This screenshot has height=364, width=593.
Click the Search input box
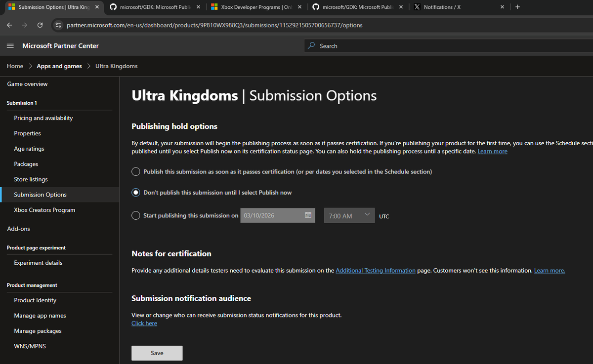tap(448, 46)
